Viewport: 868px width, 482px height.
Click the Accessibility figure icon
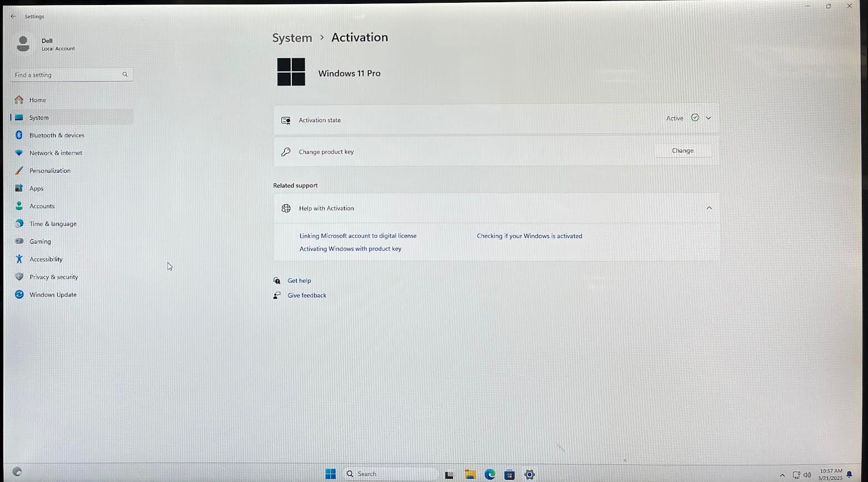pyautogui.click(x=19, y=259)
